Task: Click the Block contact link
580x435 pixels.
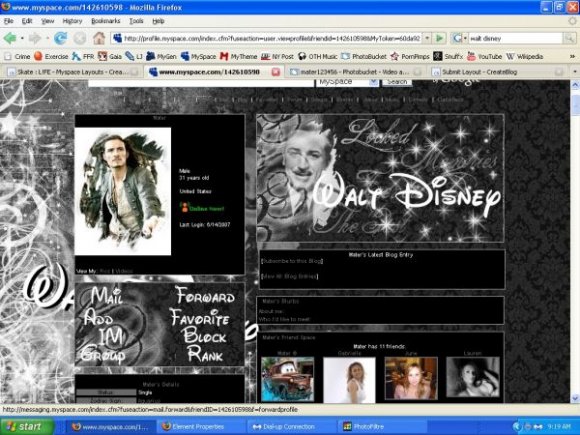Action: point(204,335)
